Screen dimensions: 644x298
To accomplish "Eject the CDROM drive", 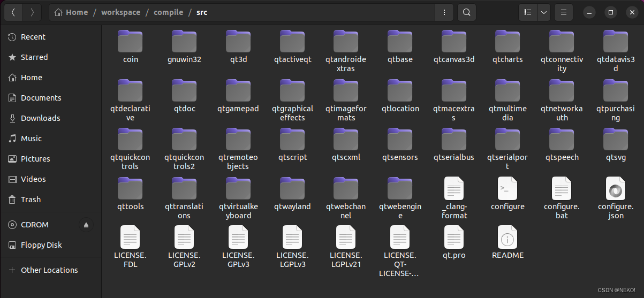I will point(86,225).
